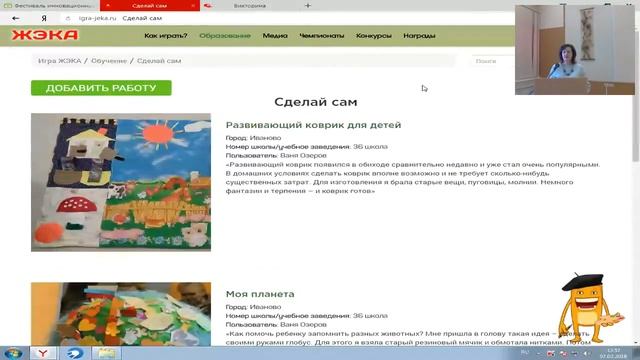This screenshot has height=360, width=640.
Task: Click the Yandex Я home icon
Action: pyautogui.click(x=44, y=18)
